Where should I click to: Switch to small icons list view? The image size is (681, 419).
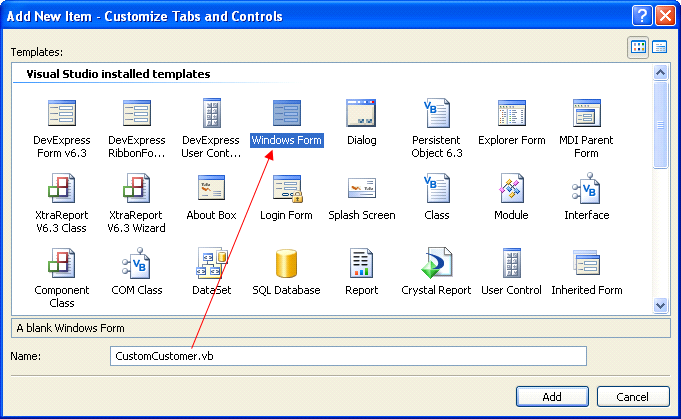click(660, 47)
